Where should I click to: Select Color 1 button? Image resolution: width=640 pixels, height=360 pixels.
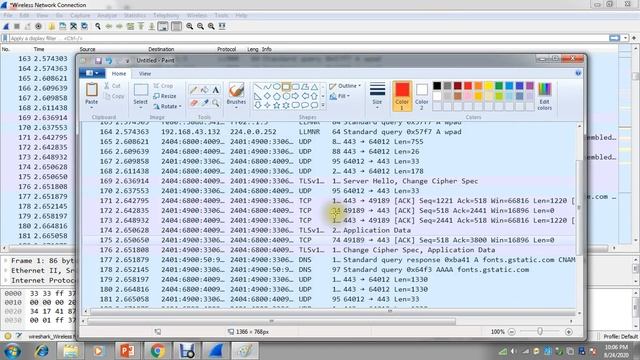pos(402,96)
